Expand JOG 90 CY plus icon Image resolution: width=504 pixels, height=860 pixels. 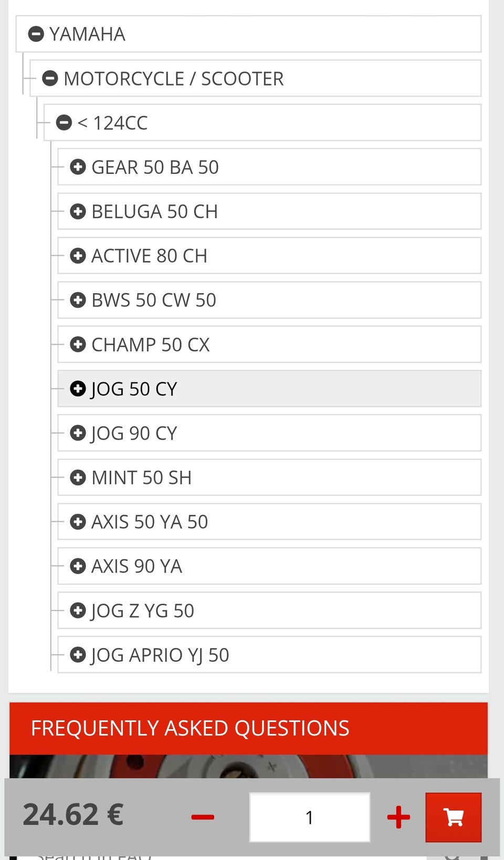[78, 433]
